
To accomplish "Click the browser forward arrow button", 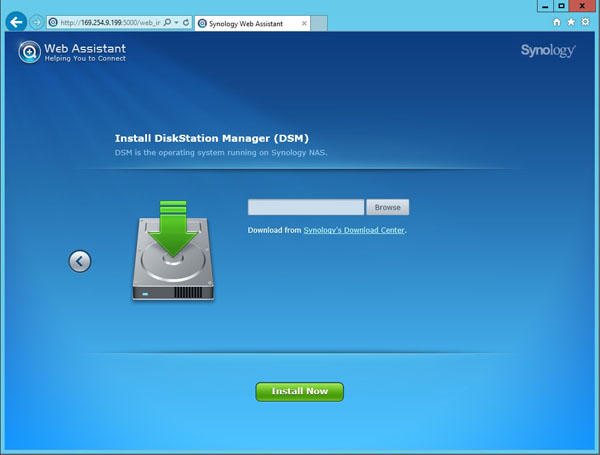I will click(x=36, y=22).
